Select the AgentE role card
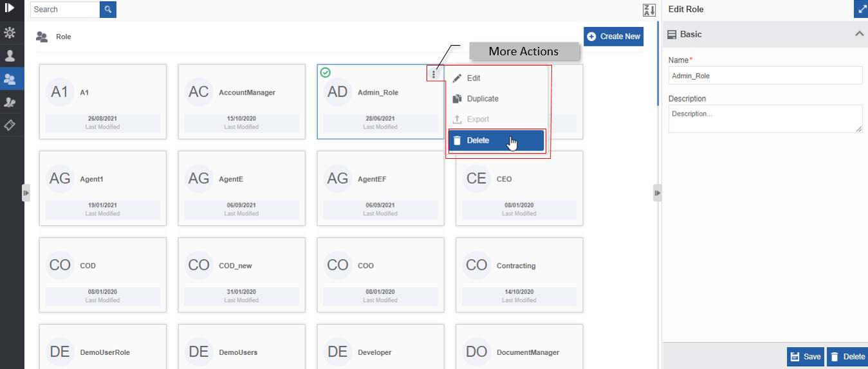Image resolution: width=868 pixels, height=369 pixels. pyautogui.click(x=241, y=188)
